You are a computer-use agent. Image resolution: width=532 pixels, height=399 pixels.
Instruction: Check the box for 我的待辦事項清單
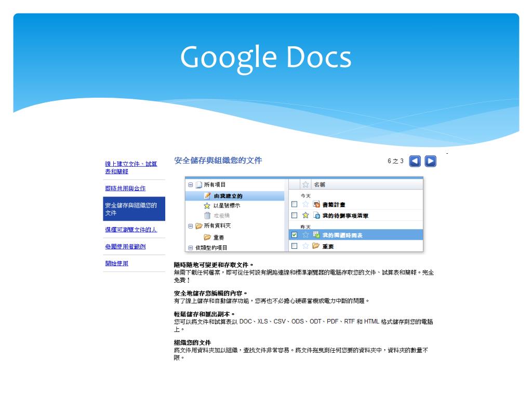(x=294, y=215)
